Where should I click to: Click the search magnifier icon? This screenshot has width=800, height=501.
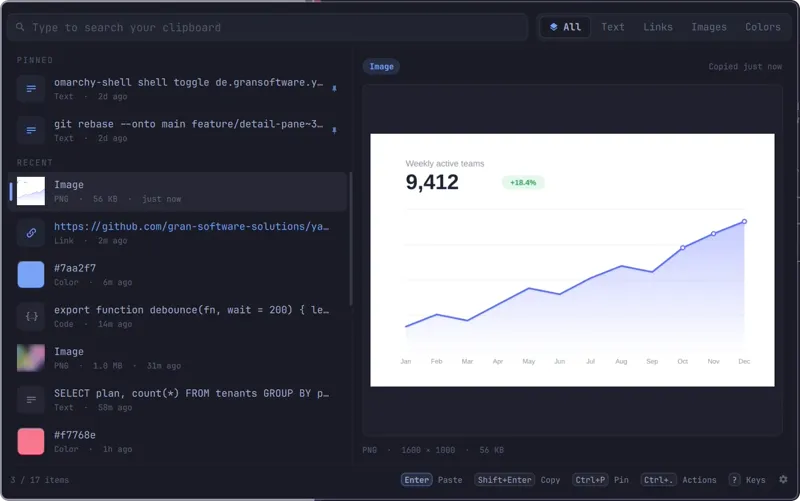coord(20,27)
